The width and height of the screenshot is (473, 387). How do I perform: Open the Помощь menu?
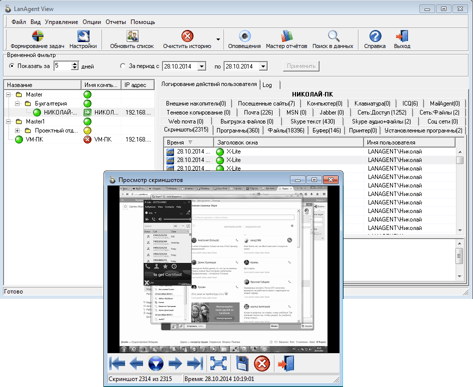143,22
